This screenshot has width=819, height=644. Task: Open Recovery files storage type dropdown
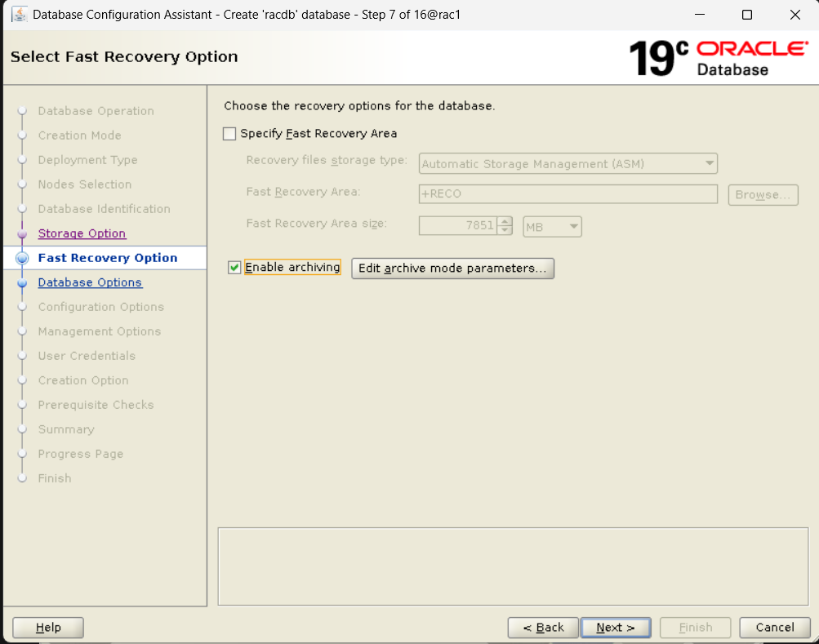(x=568, y=163)
